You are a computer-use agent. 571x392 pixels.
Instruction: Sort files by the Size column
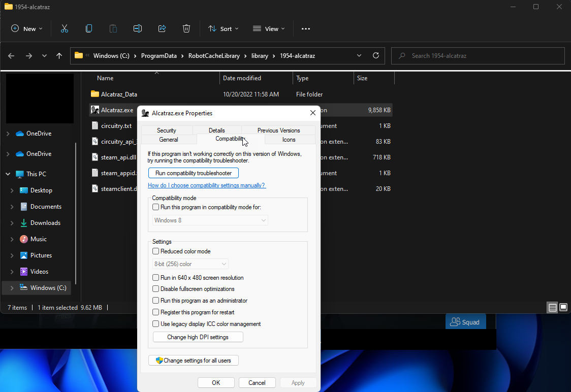374,78
